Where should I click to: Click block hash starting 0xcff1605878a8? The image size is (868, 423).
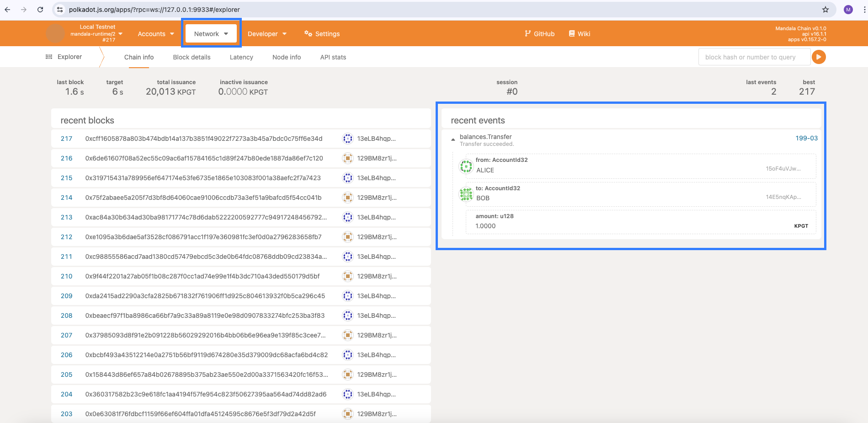(x=204, y=139)
